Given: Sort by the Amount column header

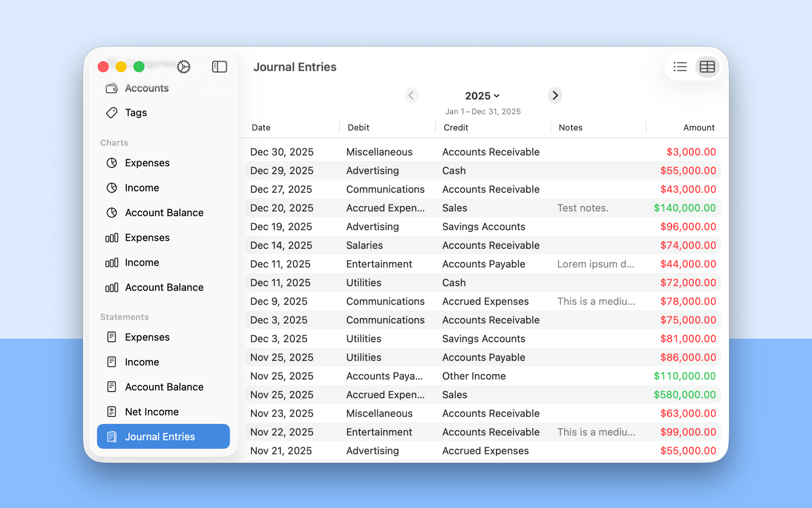Looking at the screenshot, I should (x=699, y=128).
